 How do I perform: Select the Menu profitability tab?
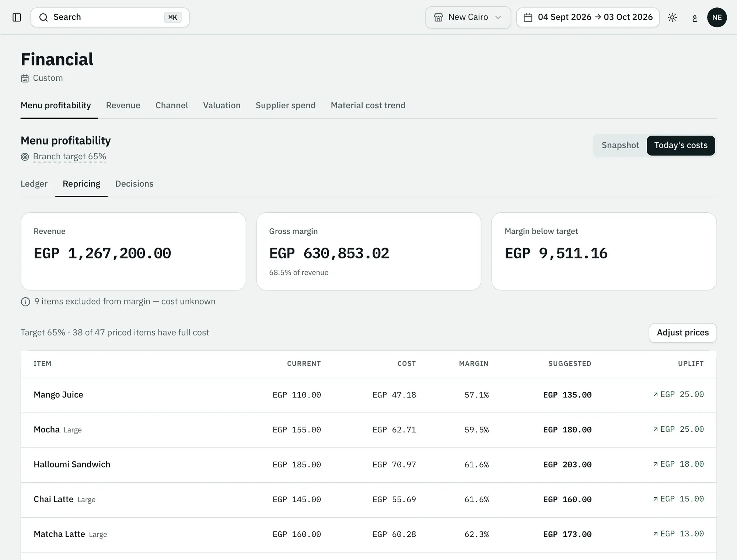click(x=56, y=105)
